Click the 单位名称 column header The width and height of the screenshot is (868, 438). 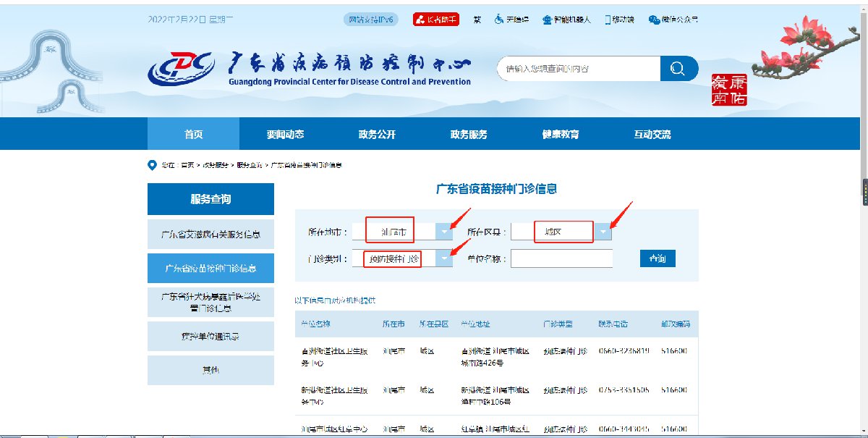(x=315, y=324)
